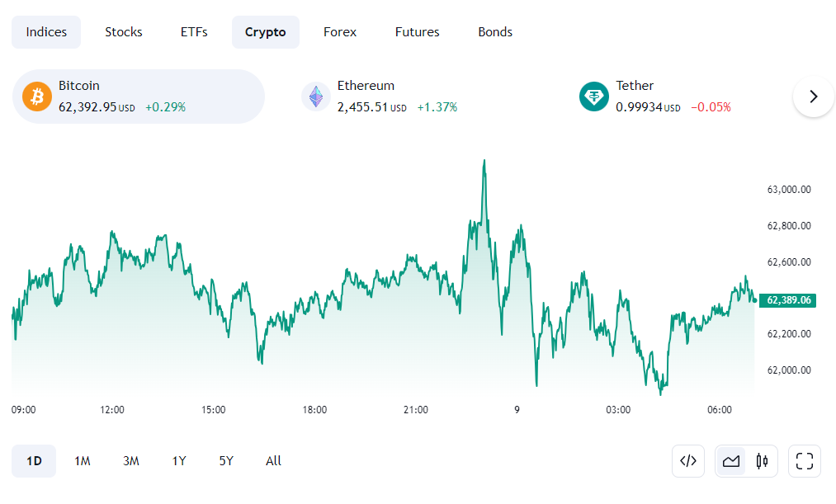Select the 3M time range
Viewport: 836px width, 504px height.
[x=130, y=461]
